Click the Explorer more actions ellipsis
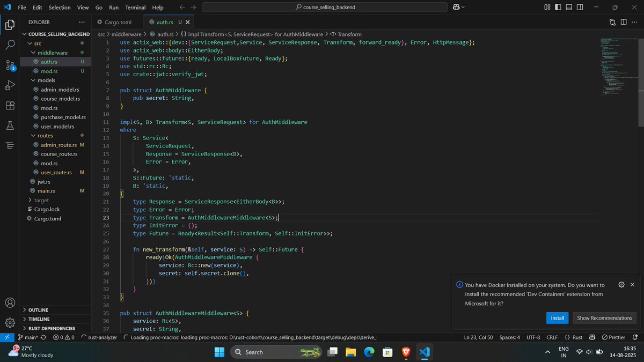 point(82,22)
